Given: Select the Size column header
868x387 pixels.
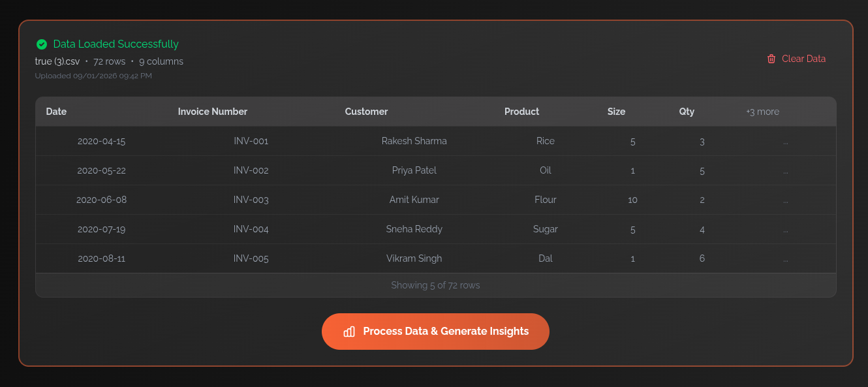Looking at the screenshot, I should click(616, 112).
